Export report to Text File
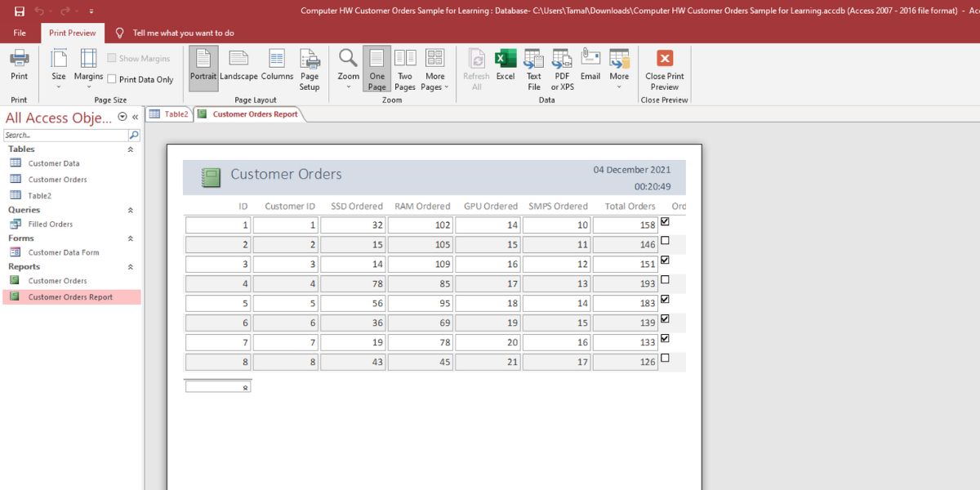Image resolution: width=980 pixels, height=490 pixels. (533, 69)
